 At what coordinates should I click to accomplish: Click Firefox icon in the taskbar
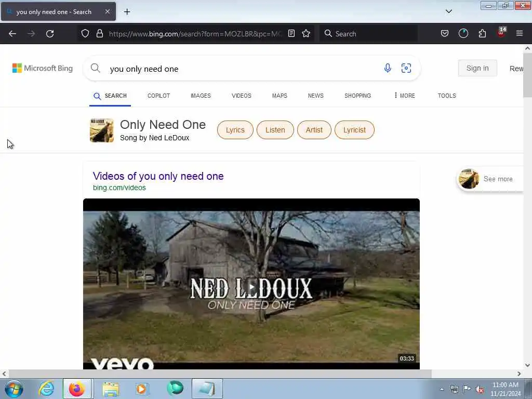tap(77, 389)
